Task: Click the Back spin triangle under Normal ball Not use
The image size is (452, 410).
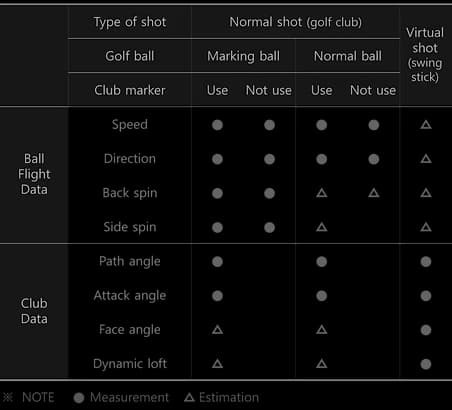Action: [x=374, y=193]
